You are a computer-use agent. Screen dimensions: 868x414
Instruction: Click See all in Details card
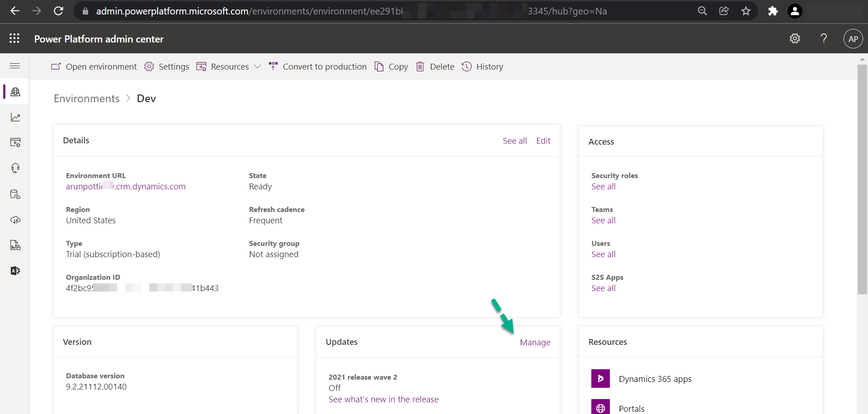tap(515, 141)
